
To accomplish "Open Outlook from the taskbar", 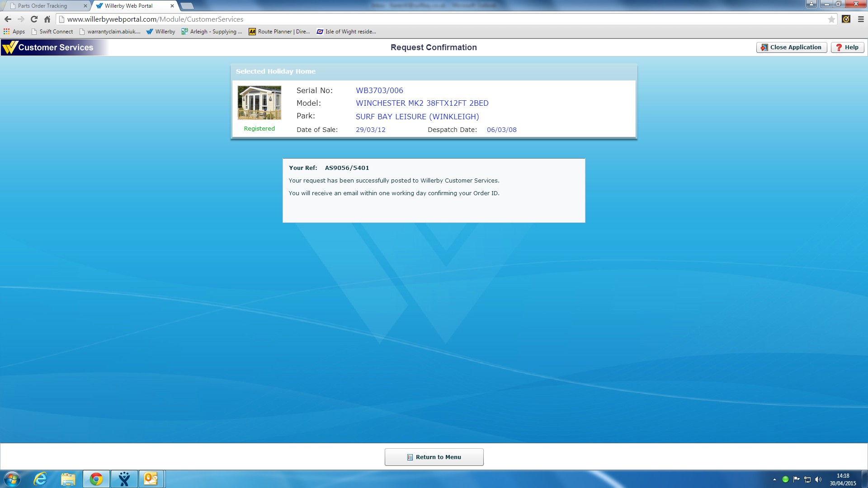I will point(151,479).
